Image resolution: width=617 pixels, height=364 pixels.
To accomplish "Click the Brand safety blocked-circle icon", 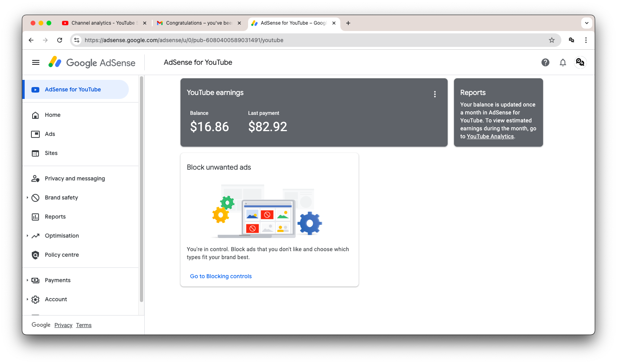I will (35, 198).
